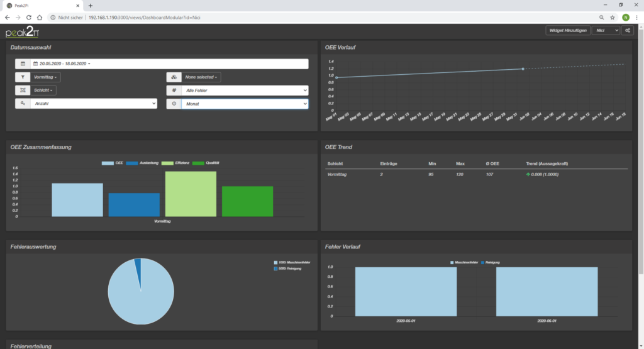Select the Peak2Pi browser tab

41,5
